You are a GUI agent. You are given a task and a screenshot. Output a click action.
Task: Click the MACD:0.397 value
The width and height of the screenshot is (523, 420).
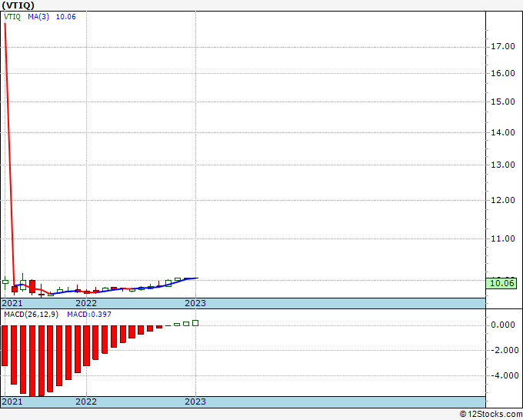click(89, 315)
